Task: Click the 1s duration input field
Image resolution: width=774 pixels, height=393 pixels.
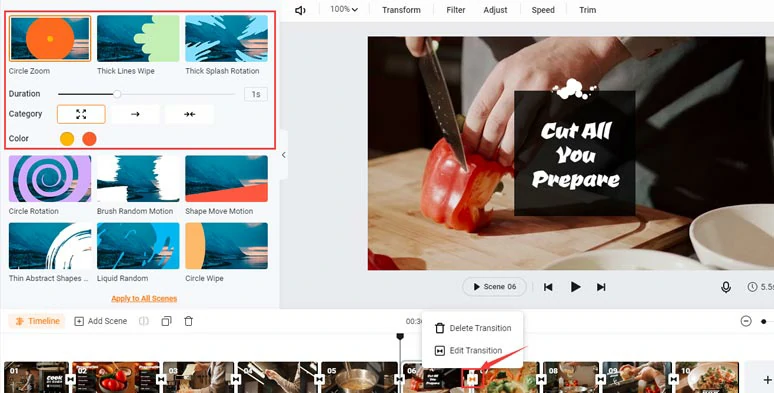Action: click(256, 94)
